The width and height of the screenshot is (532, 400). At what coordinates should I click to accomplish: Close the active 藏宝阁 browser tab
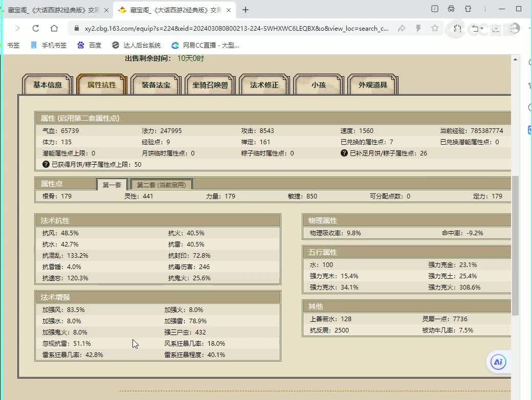tap(229, 10)
